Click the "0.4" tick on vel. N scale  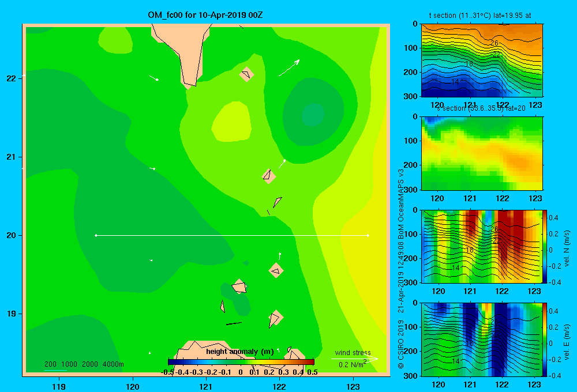(x=553, y=218)
